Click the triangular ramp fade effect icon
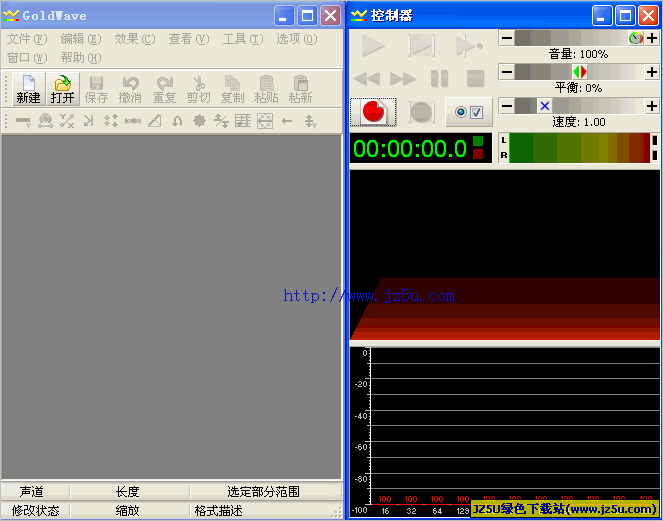Image resolution: width=663 pixels, height=521 pixels. [x=155, y=121]
